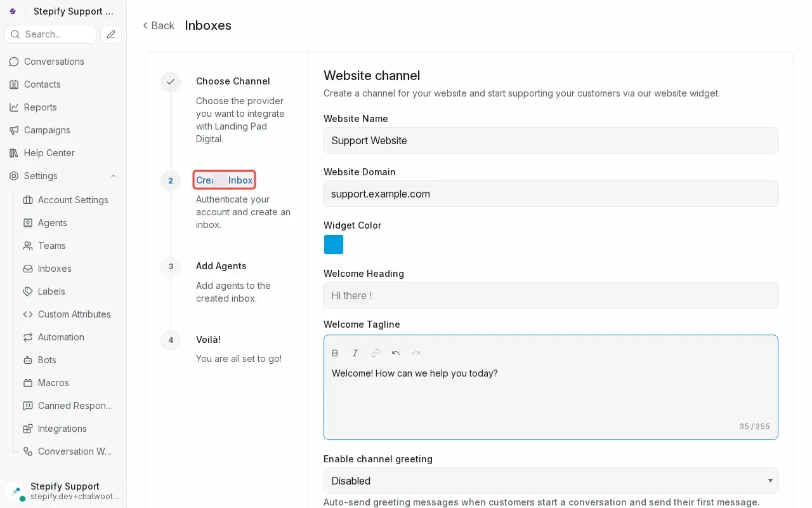
Task: Switch to the Inboxes settings page
Action: click(54, 269)
